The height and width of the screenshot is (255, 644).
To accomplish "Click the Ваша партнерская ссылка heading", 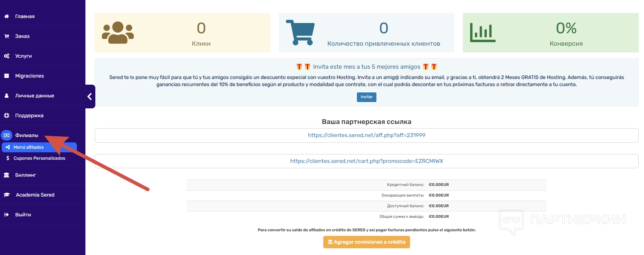I will (366, 122).
